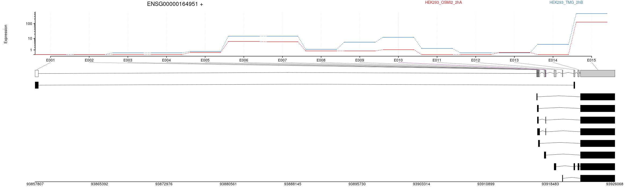Click exon label E004
The image size is (644, 188).
point(166,60)
